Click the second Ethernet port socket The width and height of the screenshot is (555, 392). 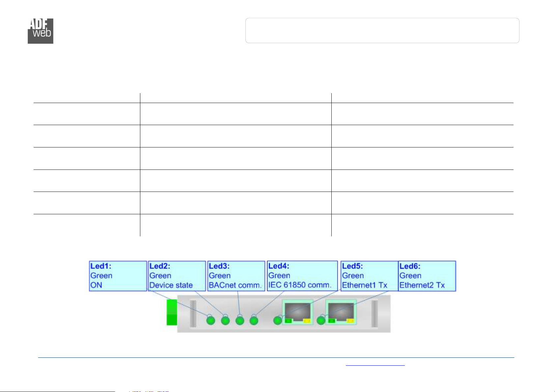coord(341,312)
